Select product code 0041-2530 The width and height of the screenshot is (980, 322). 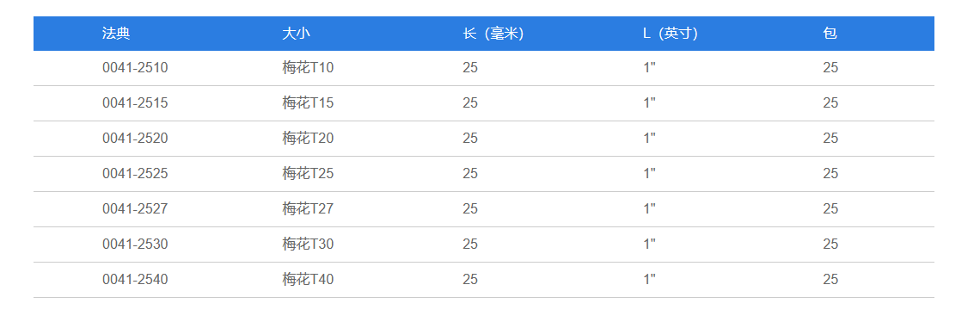[x=135, y=244]
